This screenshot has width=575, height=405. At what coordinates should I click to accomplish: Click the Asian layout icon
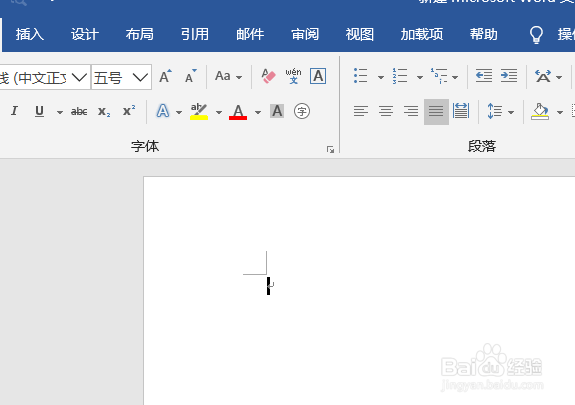[x=543, y=76]
